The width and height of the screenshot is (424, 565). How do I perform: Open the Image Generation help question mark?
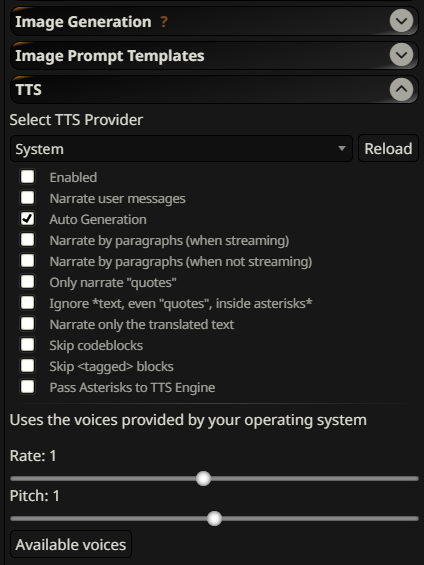(x=164, y=22)
